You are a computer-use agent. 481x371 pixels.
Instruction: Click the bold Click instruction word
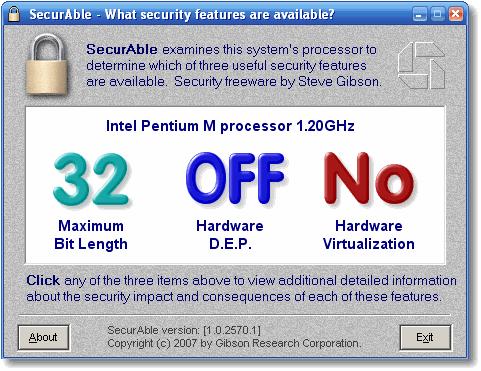(x=43, y=280)
